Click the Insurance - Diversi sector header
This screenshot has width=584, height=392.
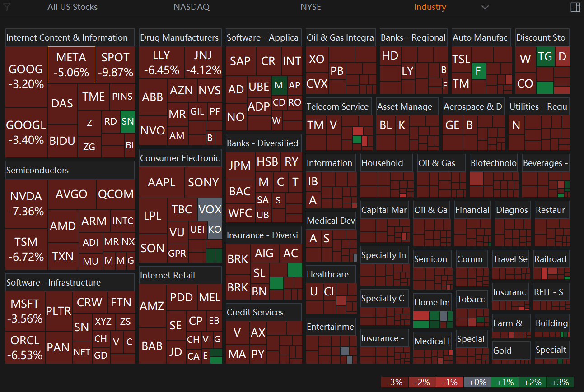(263, 235)
